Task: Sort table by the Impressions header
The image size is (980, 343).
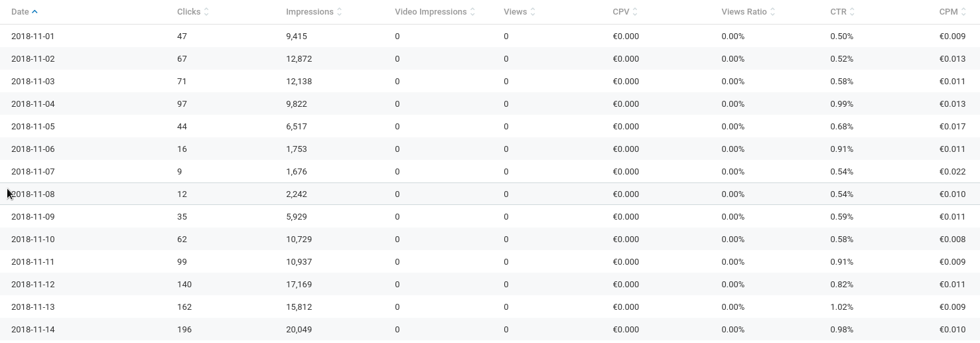Action: tap(310, 12)
